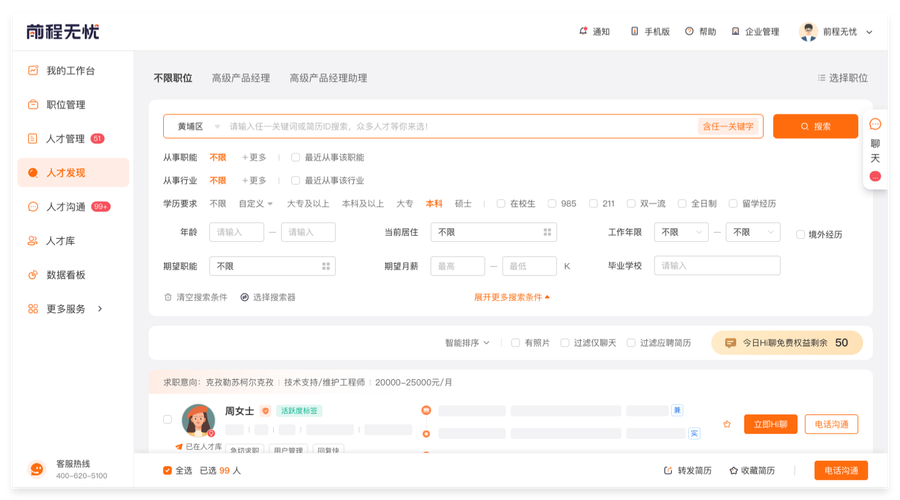Open 人才库 people icon in sidebar
900x500 pixels.
33,241
